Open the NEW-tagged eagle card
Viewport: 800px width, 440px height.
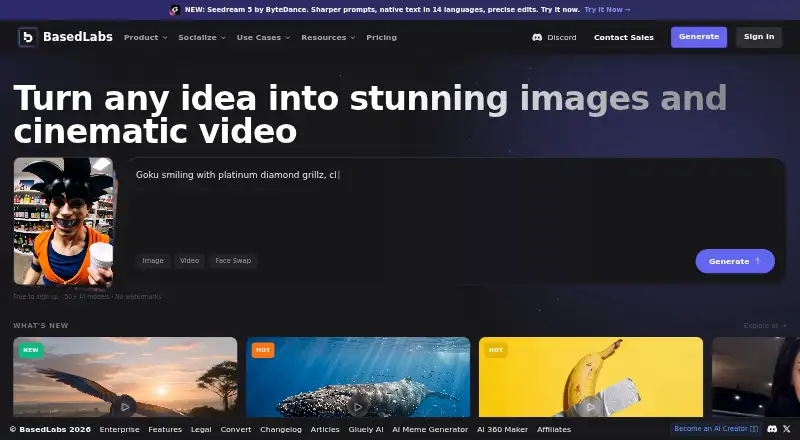[x=125, y=377]
